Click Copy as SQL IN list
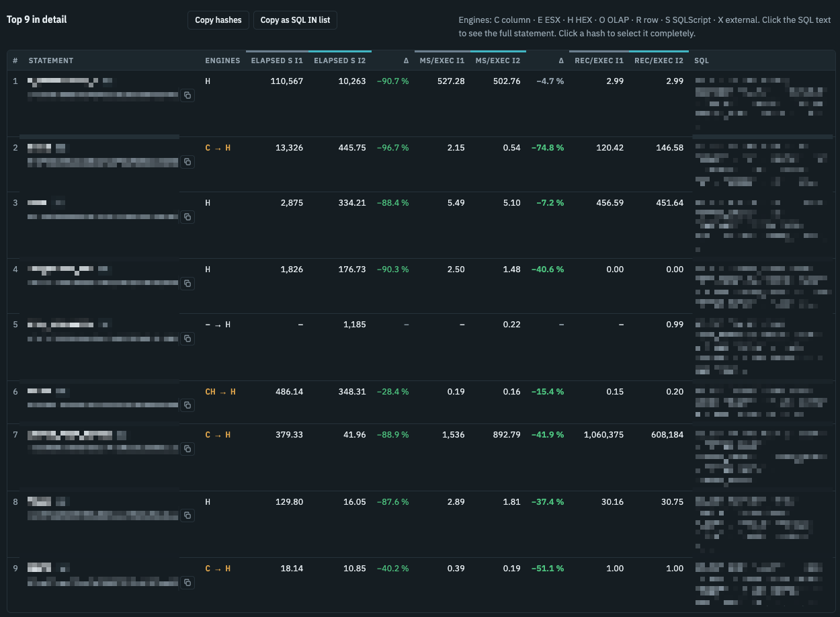 coord(295,20)
